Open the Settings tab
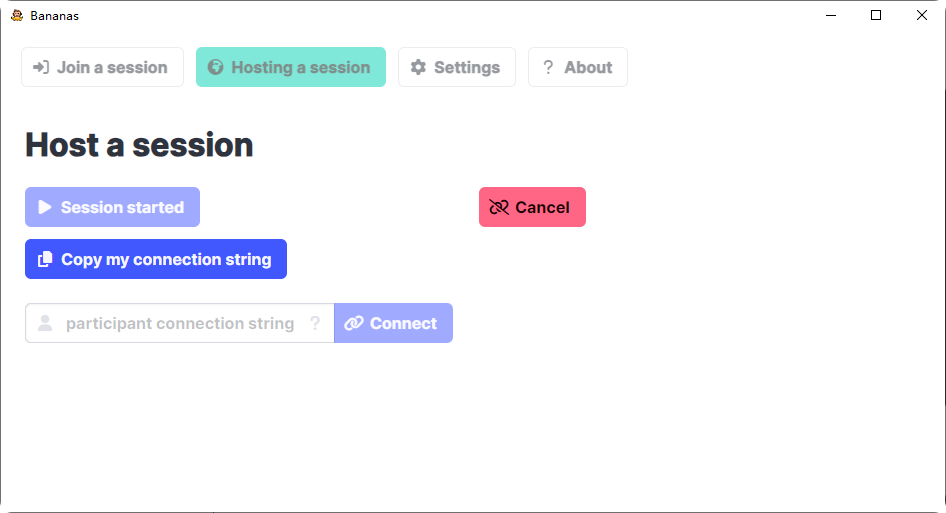This screenshot has height=513, width=946. pyautogui.click(x=457, y=68)
